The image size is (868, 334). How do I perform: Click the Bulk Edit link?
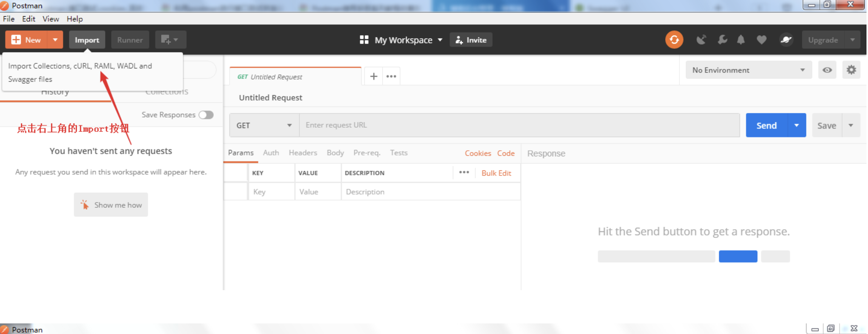pyautogui.click(x=496, y=173)
